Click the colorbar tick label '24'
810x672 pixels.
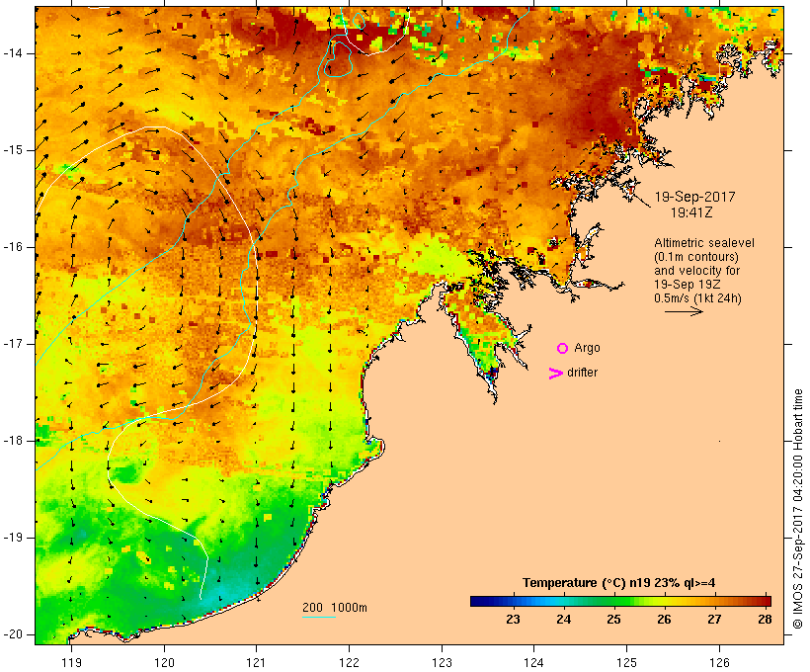pos(564,620)
